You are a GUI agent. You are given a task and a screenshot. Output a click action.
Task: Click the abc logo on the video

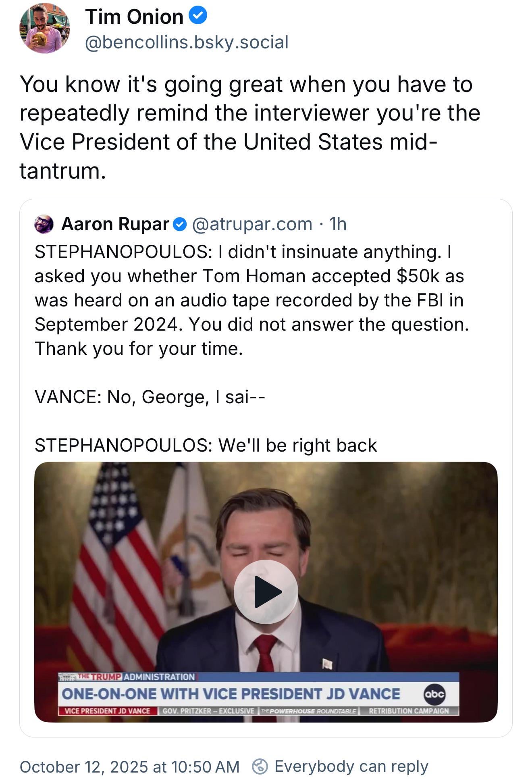coord(434,694)
